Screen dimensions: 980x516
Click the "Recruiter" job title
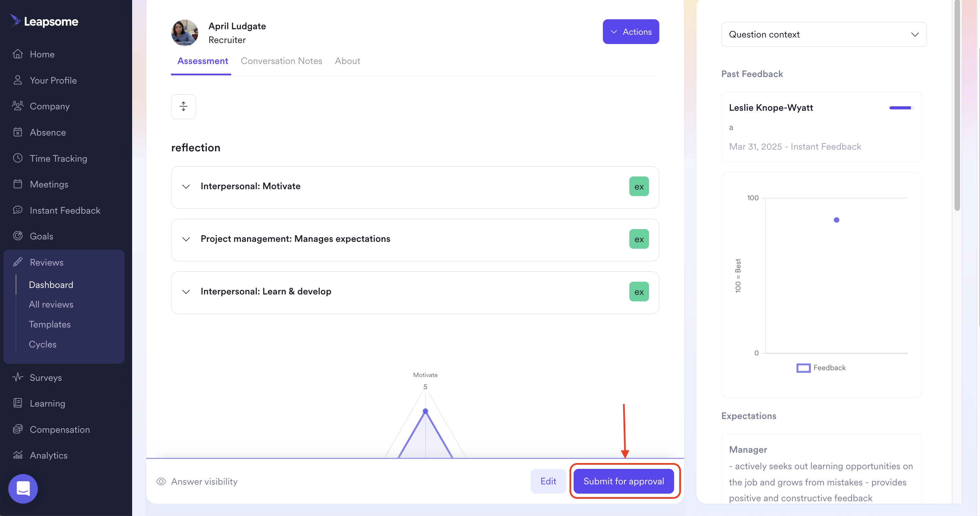click(227, 40)
